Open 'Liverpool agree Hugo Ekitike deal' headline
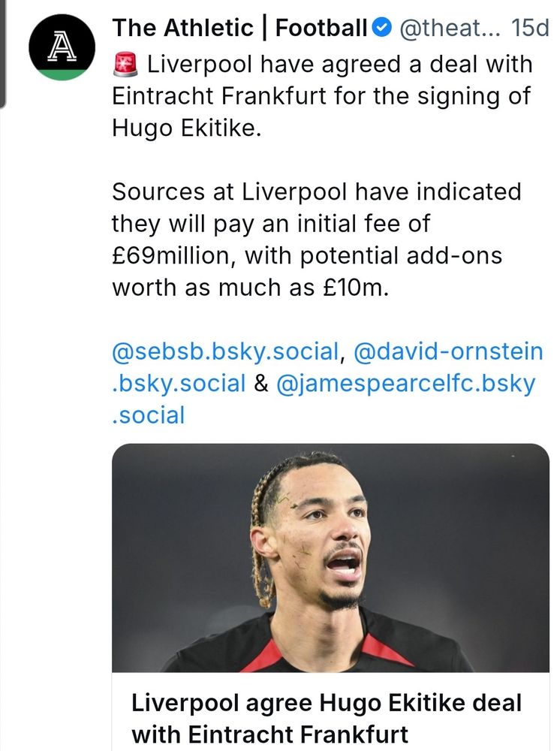The height and width of the screenshot is (751, 560). coord(326,704)
